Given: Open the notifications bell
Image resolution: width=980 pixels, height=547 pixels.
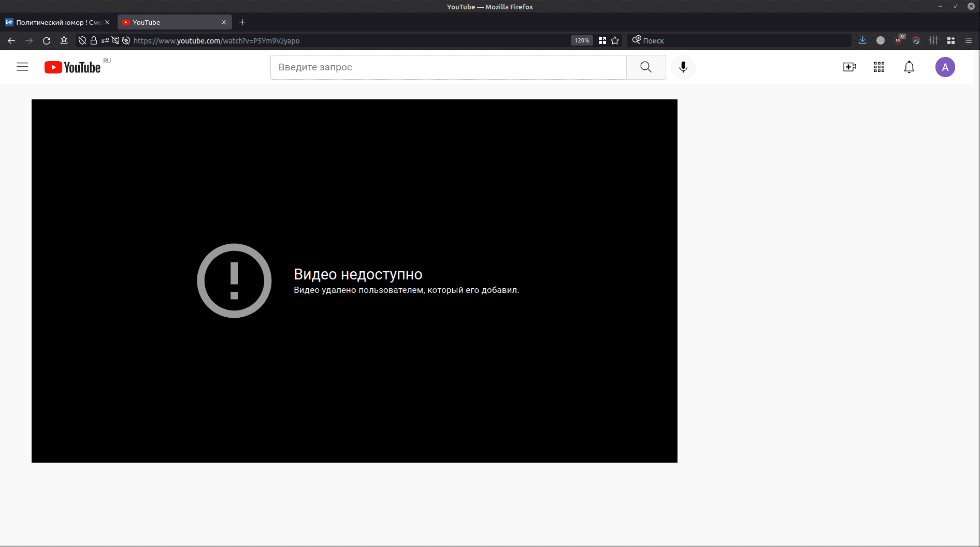Looking at the screenshot, I should [x=909, y=67].
